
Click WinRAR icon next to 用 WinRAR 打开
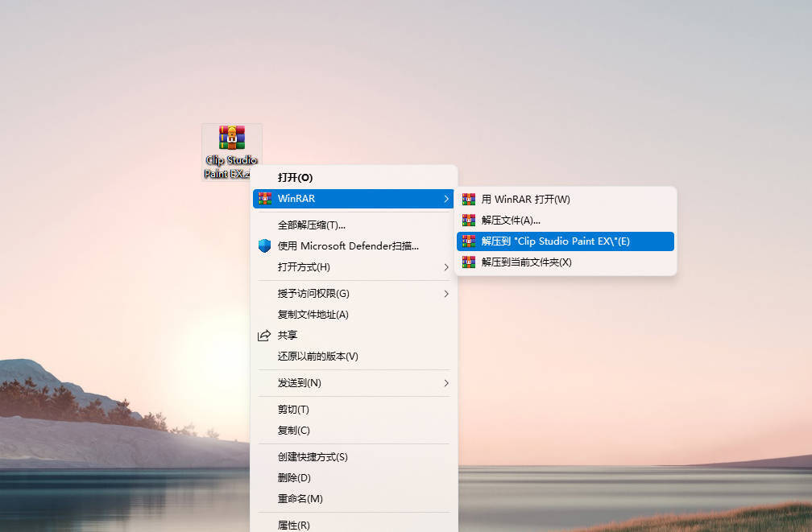pos(469,199)
